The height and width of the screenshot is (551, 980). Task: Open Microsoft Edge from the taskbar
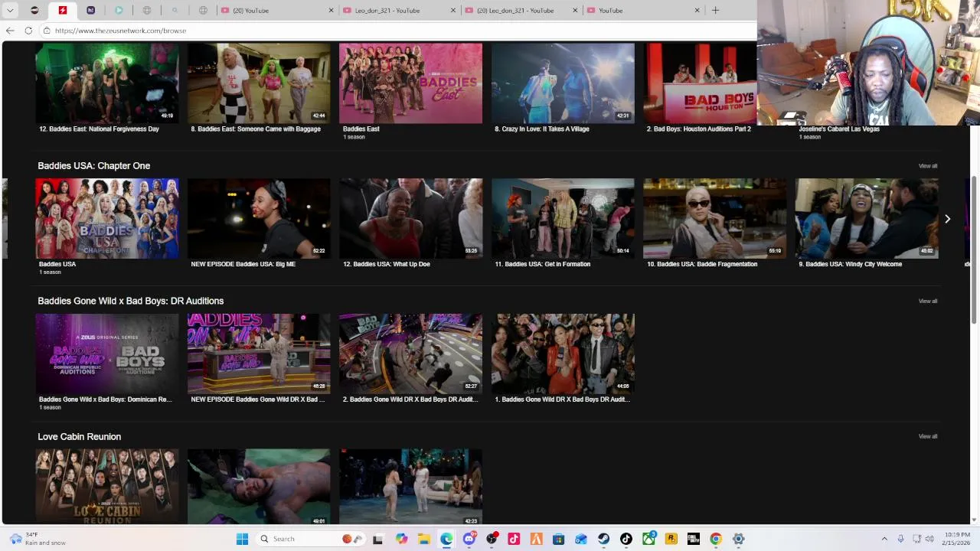[446, 539]
